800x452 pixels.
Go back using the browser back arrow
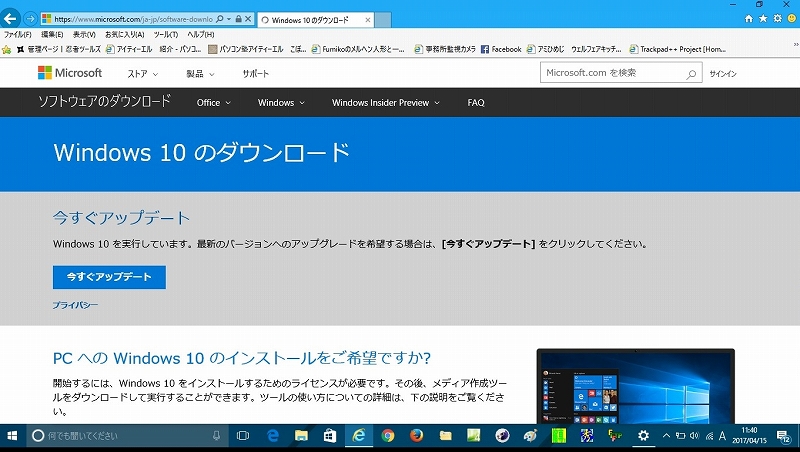point(10,19)
